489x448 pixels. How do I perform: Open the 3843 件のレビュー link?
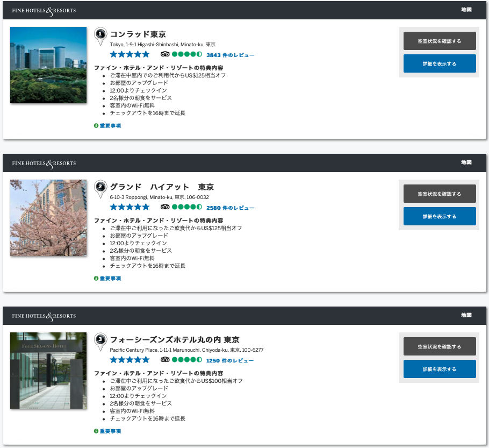230,55
